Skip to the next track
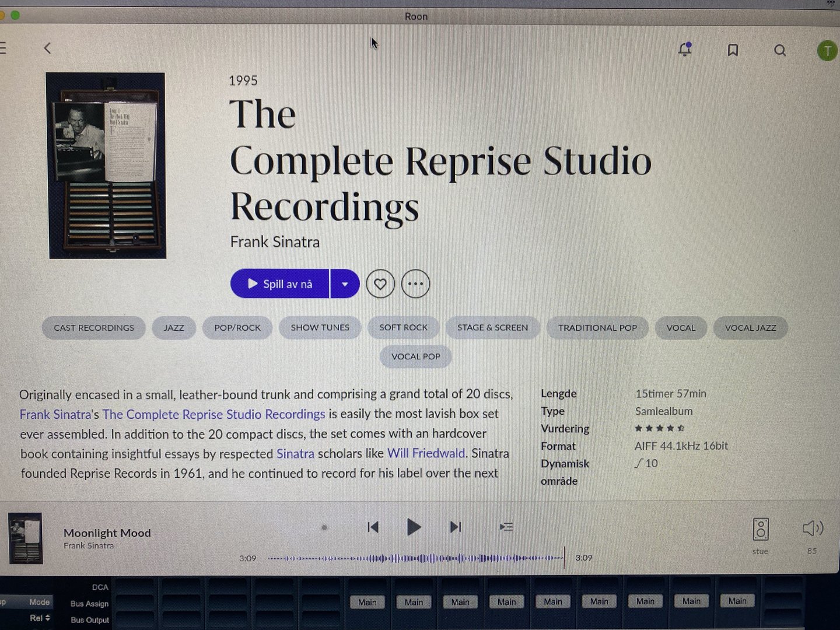This screenshot has height=630, width=840. [456, 527]
